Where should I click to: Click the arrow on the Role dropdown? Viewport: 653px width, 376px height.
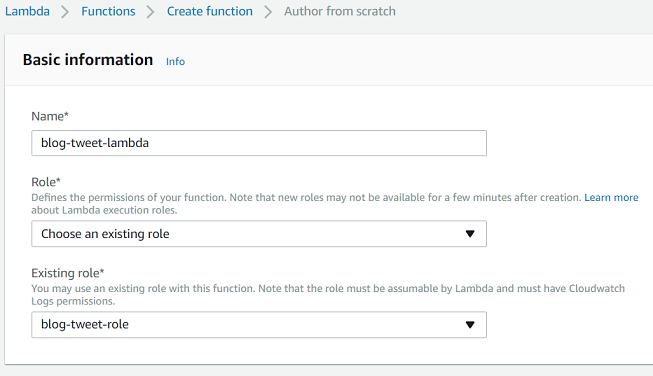click(x=470, y=234)
